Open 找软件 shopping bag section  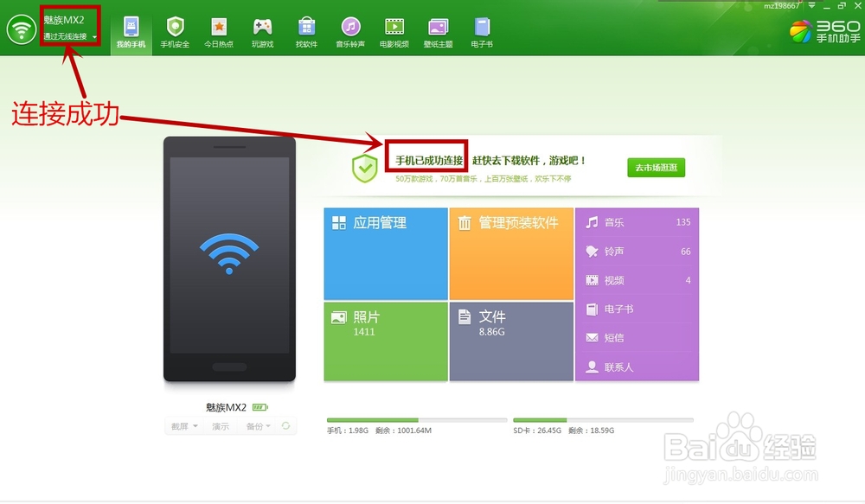pyautogui.click(x=306, y=33)
